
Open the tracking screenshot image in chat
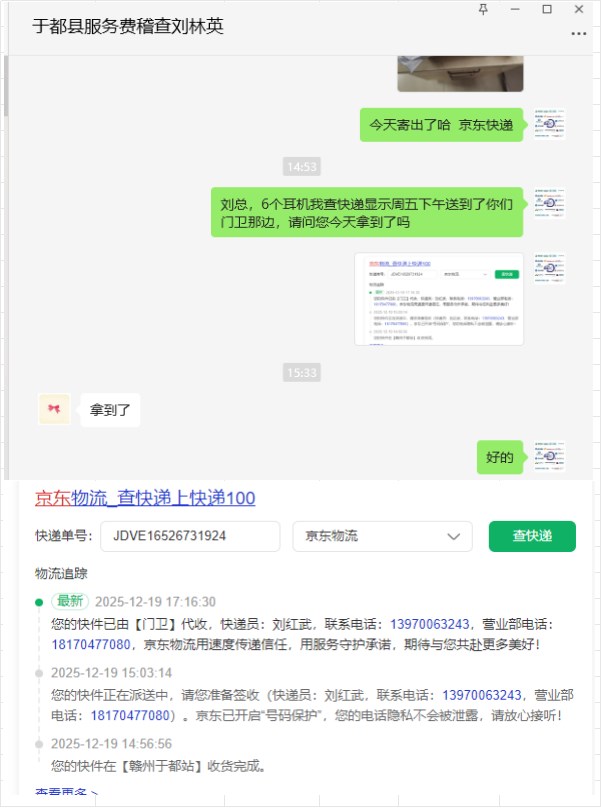439,299
